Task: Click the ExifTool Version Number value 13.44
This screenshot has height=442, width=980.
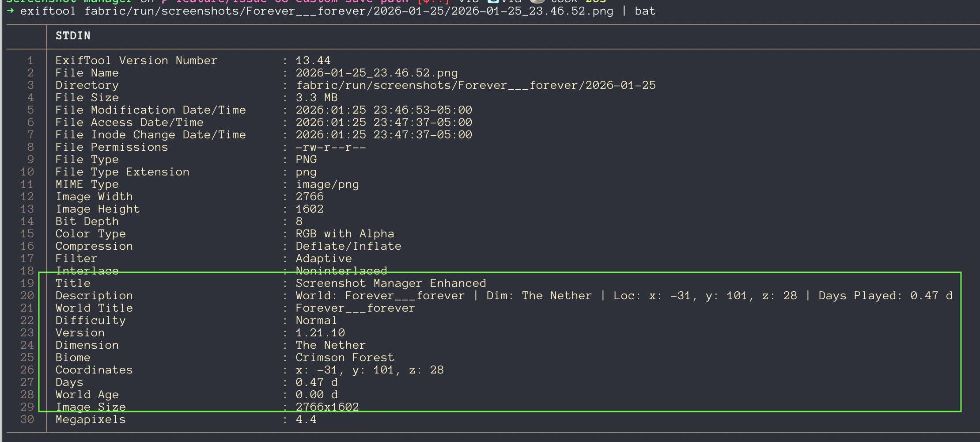Action: (313, 61)
